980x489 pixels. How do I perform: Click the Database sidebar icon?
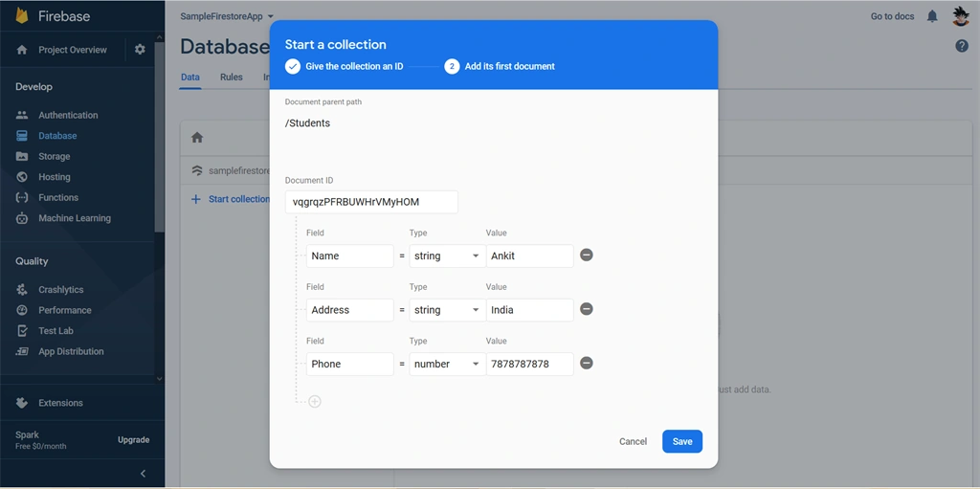(22, 136)
